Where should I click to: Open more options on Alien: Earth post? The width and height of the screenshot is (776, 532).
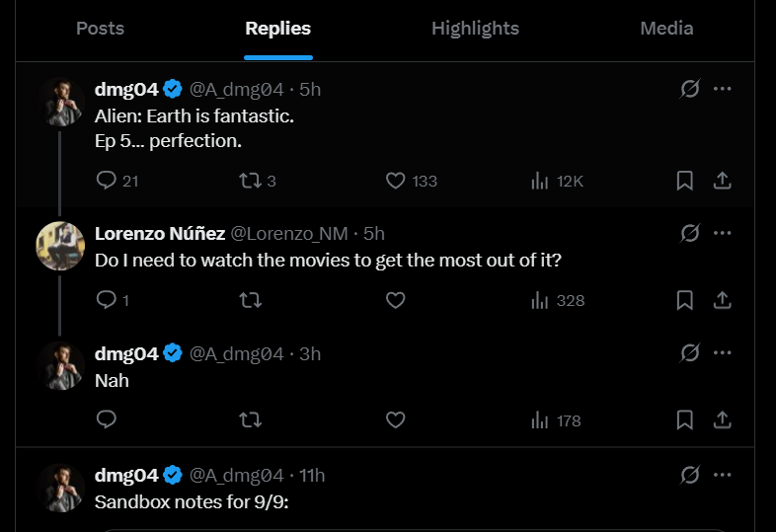click(x=722, y=90)
